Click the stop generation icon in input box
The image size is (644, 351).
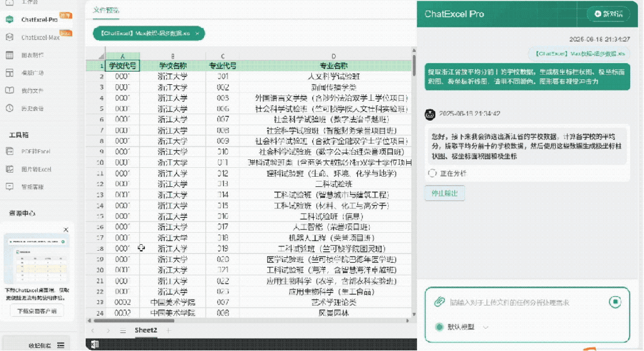tap(615, 302)
